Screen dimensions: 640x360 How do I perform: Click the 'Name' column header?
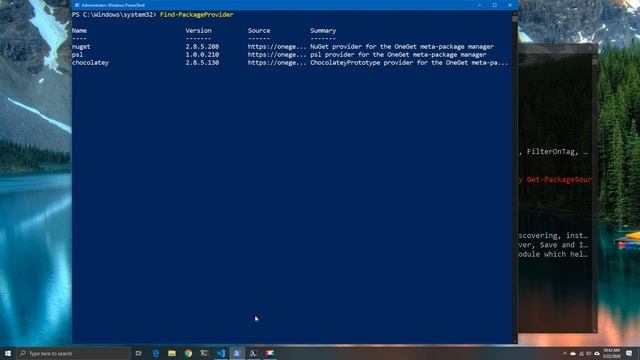[x=79, y=31]
